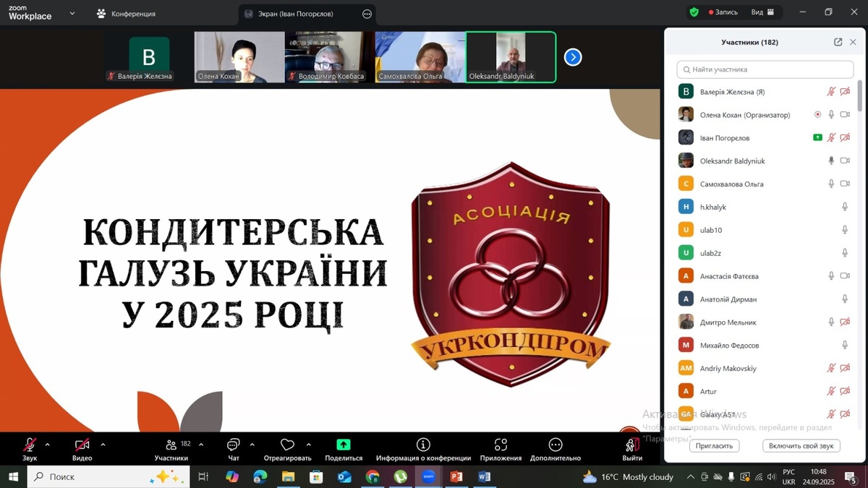Select participant Анатолій Дирман
868x488 pixels.
[765, 299]
